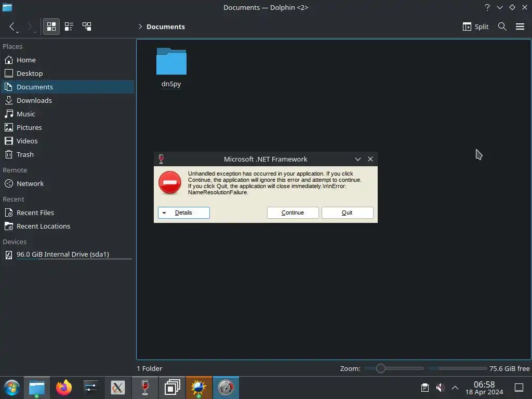Switch to the globe star taskbar app
Screen dimensions: 532x399
tap(199, 388)
